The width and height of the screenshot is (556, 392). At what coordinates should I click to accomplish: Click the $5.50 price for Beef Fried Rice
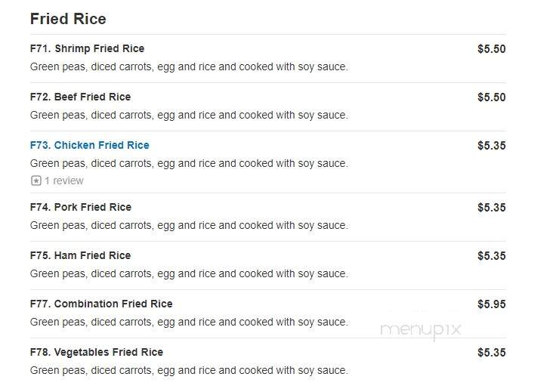click(492, 97)
